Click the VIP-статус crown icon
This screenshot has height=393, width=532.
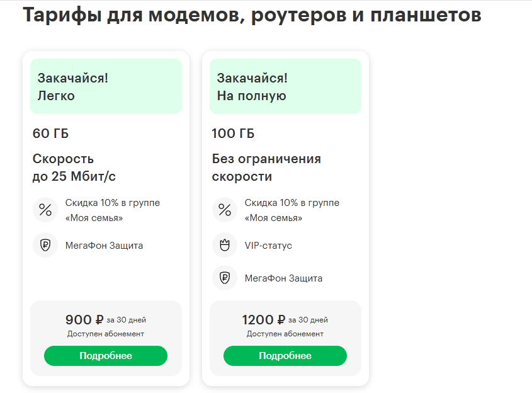tap(225, 246)
